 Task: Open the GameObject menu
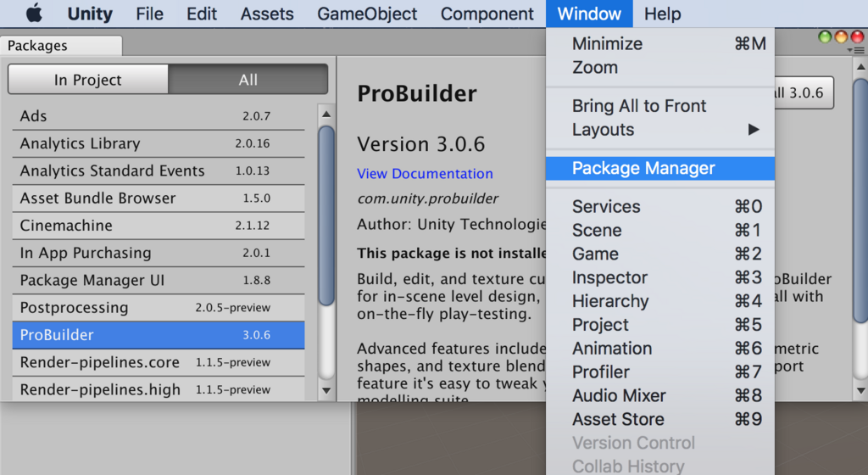tap(367, 14)
